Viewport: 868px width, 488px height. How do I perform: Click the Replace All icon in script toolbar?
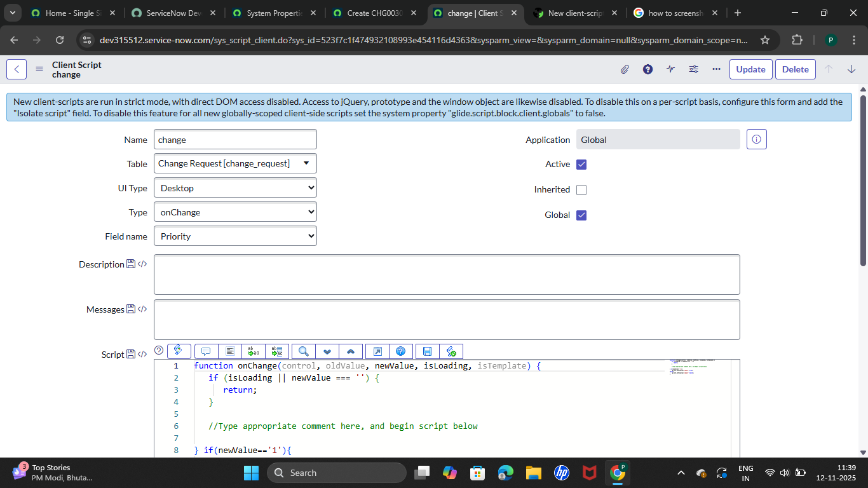(x=277, y=351)
